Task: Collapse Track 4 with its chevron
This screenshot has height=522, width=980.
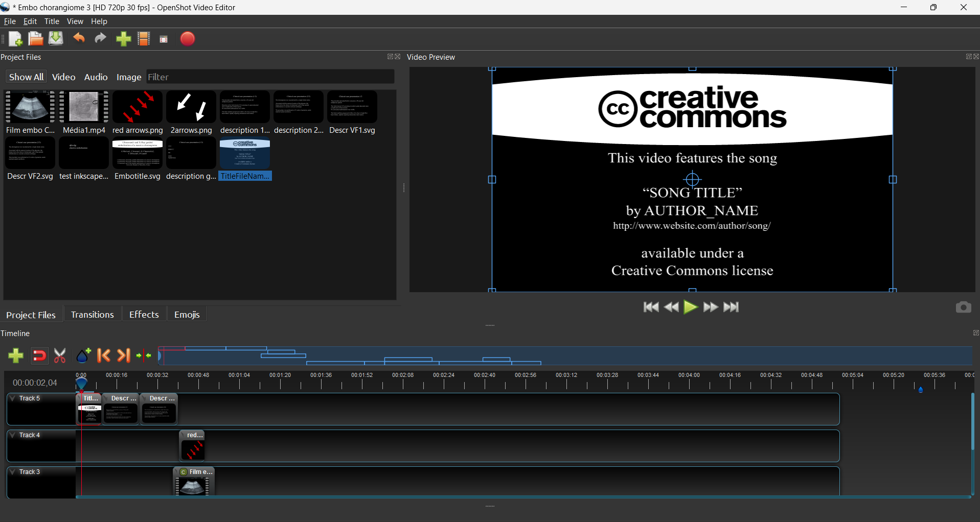Action: click(12, 435)
